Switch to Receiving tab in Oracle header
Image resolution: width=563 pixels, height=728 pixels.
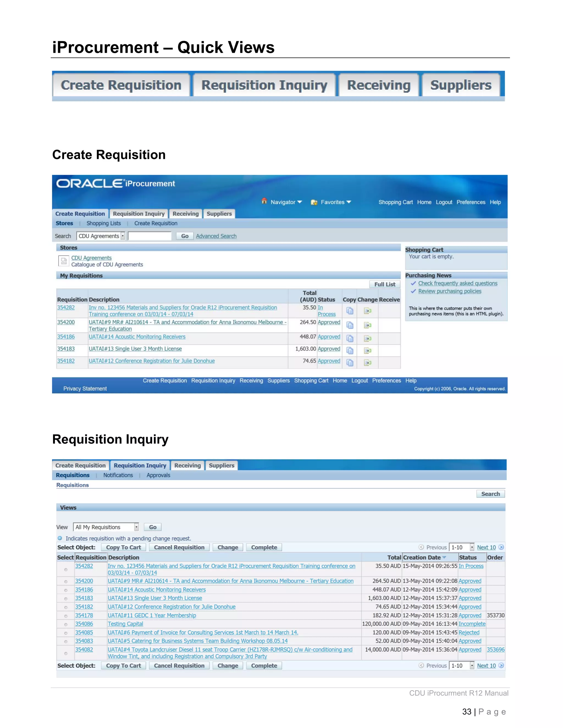click(186, 214)
